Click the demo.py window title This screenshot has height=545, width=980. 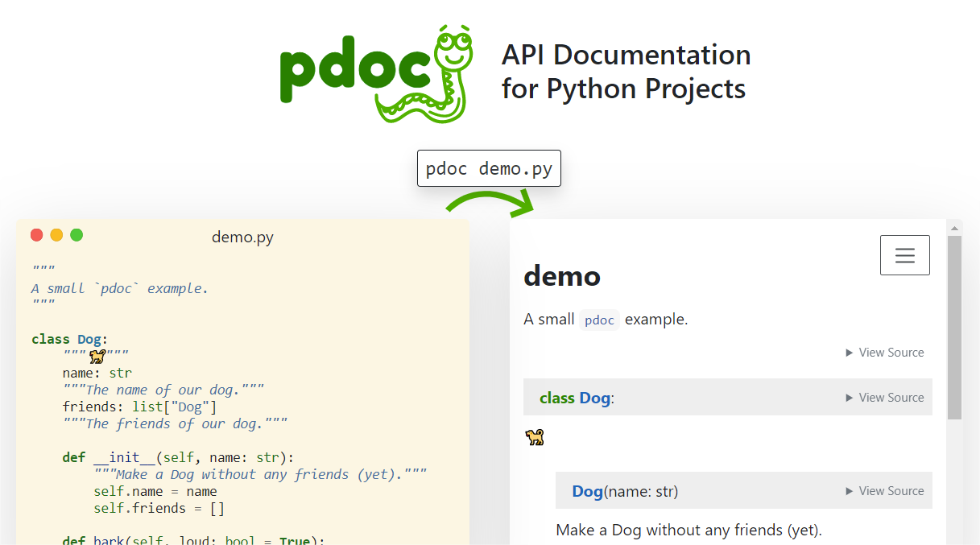[x=242, y=237]
